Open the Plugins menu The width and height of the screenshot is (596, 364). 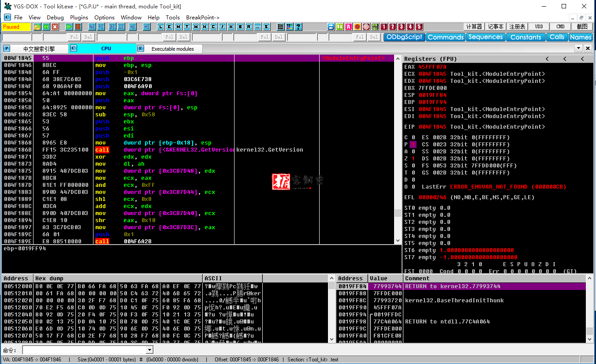[x=79, y=17]
